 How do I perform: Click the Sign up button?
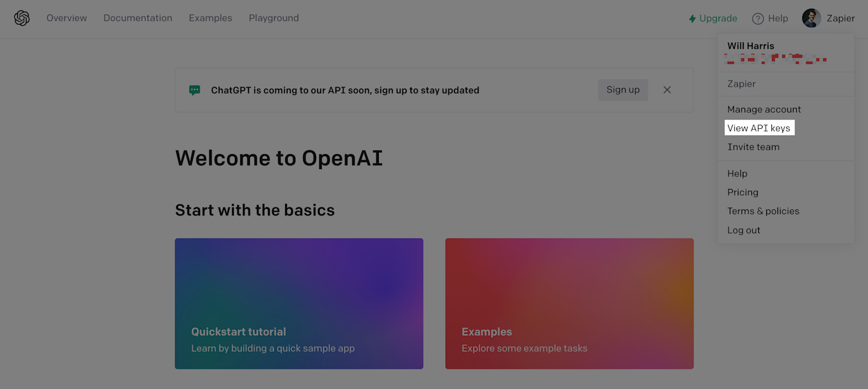click(x=623, y=90)
